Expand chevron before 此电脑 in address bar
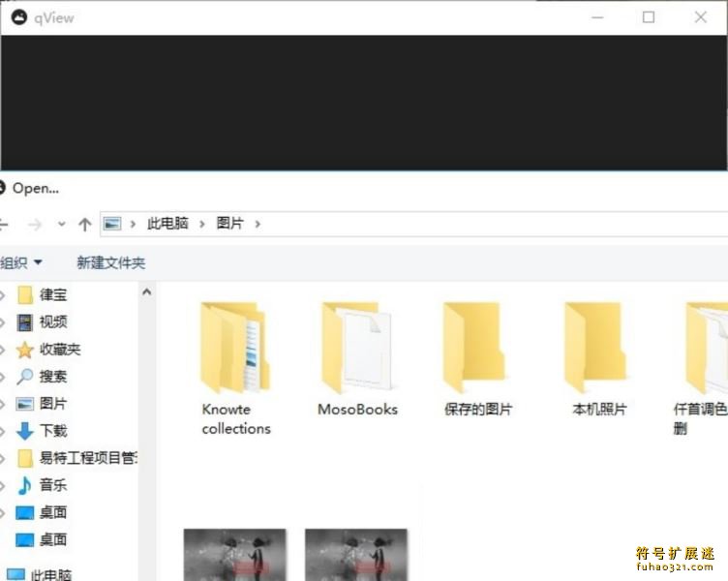Viewport: 728px width, 581px height. click(x=133, y=225)
